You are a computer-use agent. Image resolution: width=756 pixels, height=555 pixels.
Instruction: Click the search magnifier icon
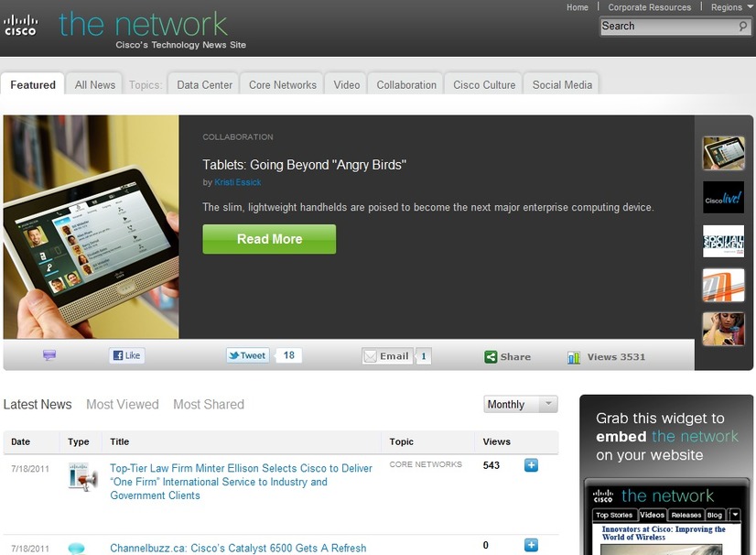click(742, 26)
